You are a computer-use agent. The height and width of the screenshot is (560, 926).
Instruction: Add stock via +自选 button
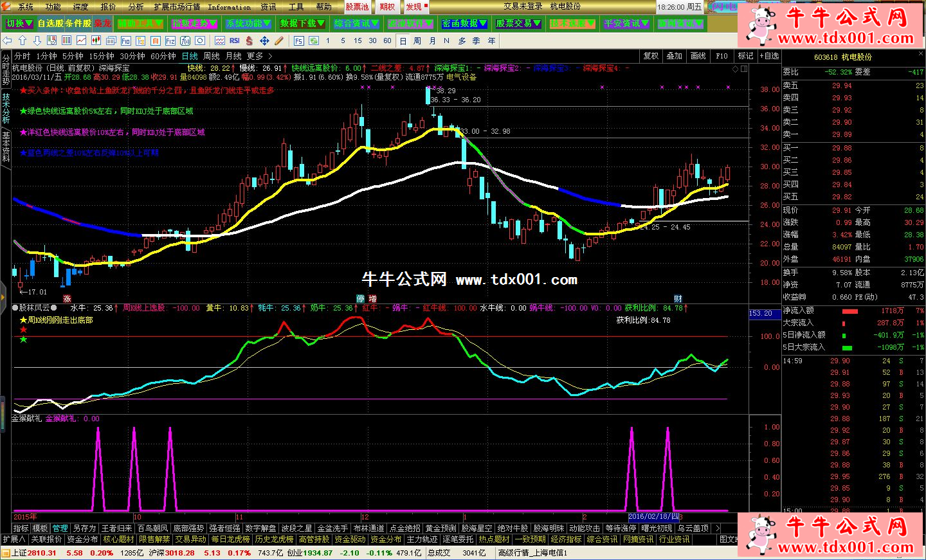(769, 56)
